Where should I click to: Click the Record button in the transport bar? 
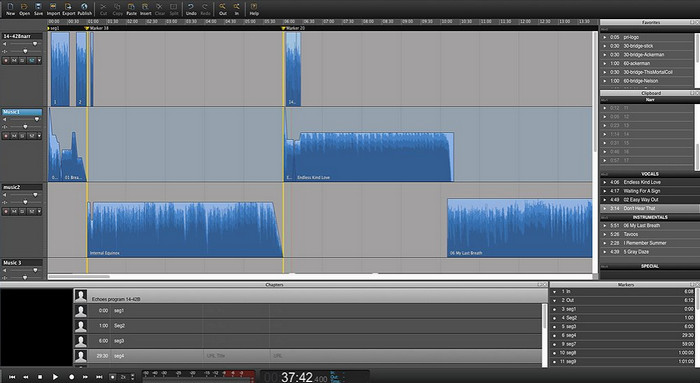click(71, 377)
